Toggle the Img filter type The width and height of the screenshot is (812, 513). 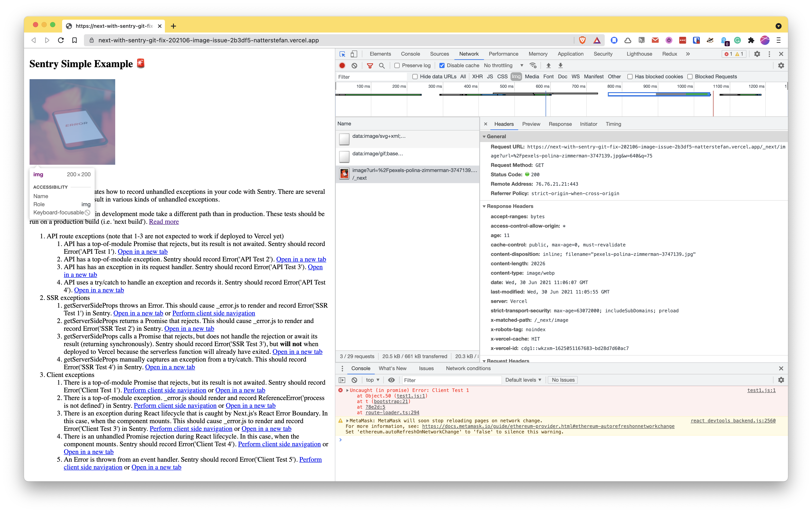(516, 76)
